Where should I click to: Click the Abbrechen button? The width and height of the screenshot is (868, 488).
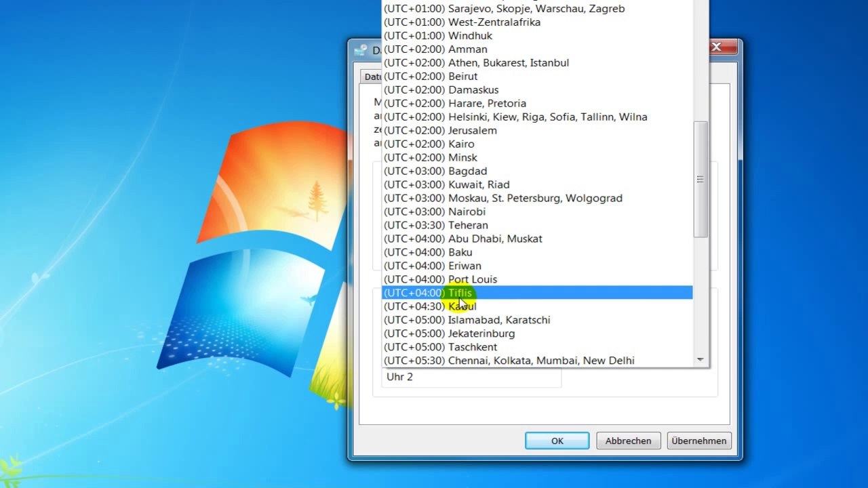coord(628,441)
